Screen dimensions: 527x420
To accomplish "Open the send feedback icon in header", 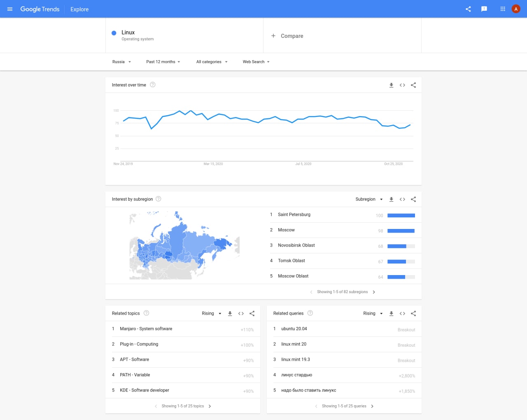I will pyautogui.click(x=484, y=9).
